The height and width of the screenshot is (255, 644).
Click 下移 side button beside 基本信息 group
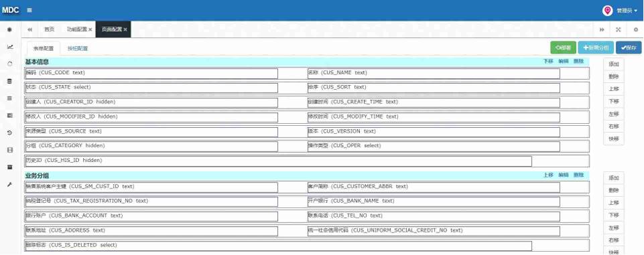[x=614, y=101]
